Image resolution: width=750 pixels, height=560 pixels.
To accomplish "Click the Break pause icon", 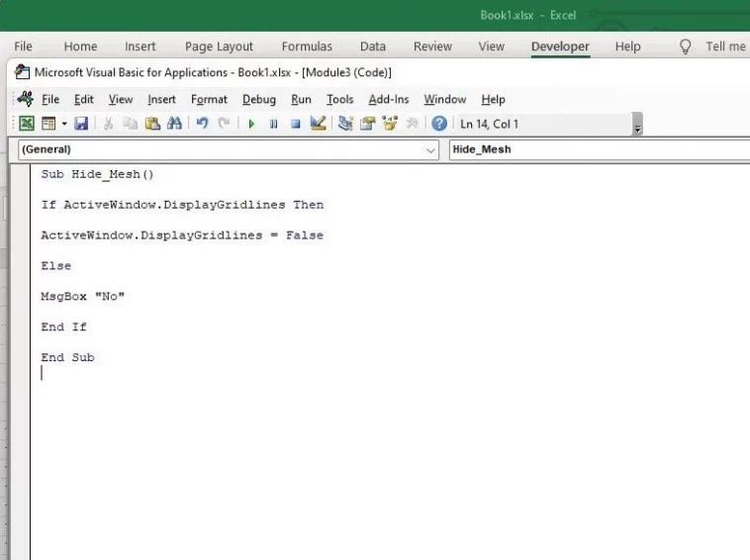I will (273, 125).
